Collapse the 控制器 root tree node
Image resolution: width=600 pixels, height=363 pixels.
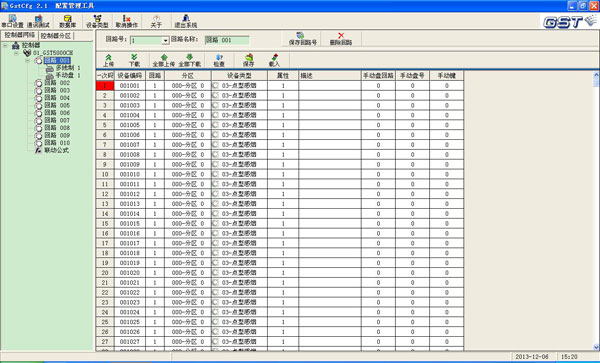(x=5, y=46)
